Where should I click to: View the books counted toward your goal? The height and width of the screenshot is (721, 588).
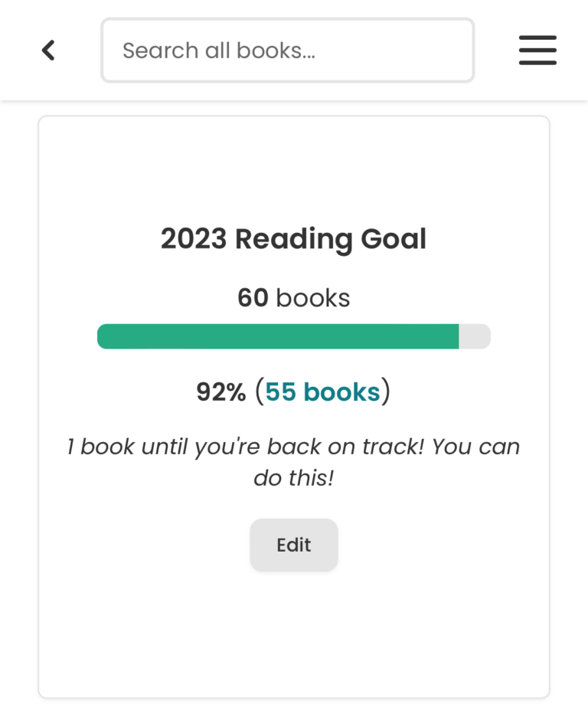pyautogui.click(x=322, y=392)
